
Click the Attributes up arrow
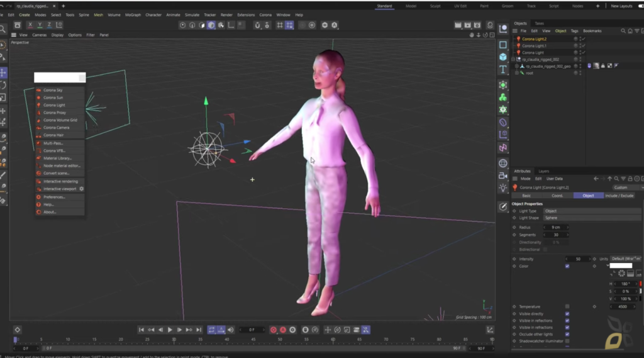coord(609,179)
